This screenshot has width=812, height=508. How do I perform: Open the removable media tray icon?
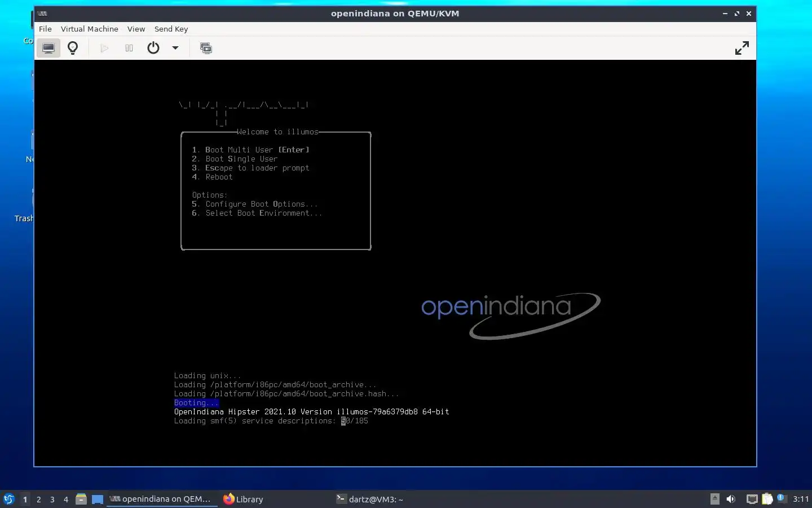pyautogui.click(x=715, y=498)
